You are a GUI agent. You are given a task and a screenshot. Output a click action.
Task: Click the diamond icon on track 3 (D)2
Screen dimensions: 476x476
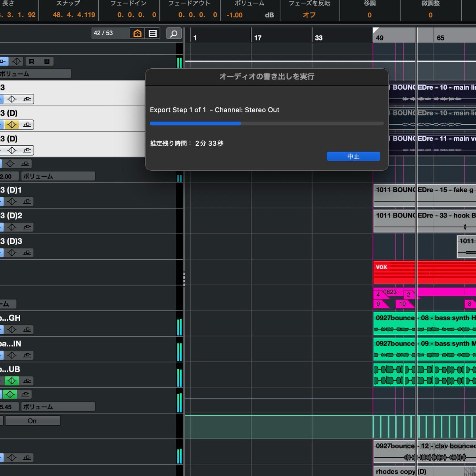12,227
